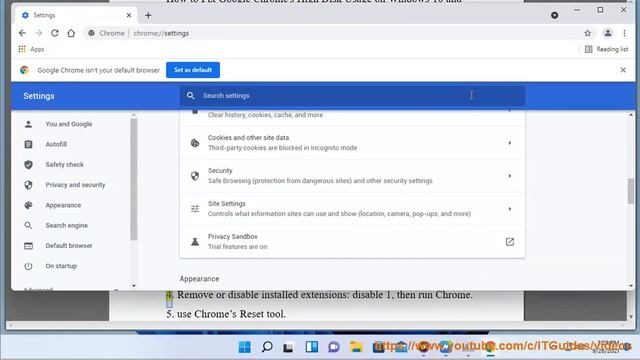Open the Site Settings row
640x360 pixels.
pyautogui.click(x=352, y=209)
